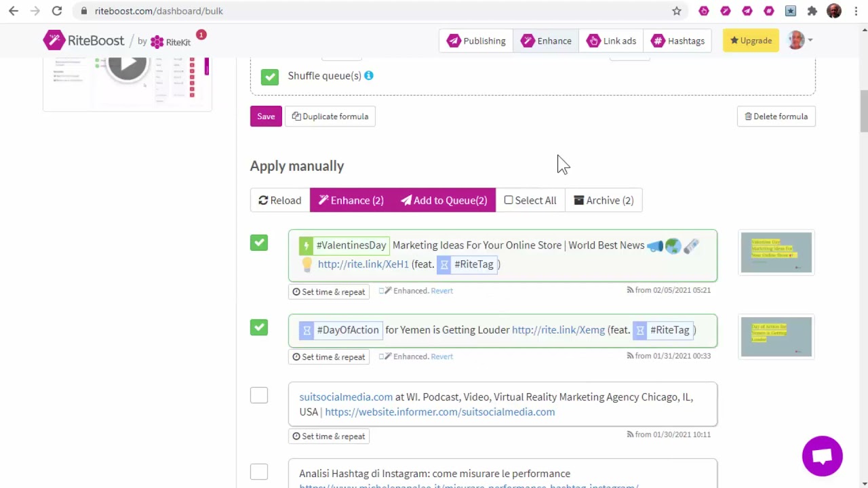Open the Publishing section
This screenshot has width=868, height=488.
(476, 41)
